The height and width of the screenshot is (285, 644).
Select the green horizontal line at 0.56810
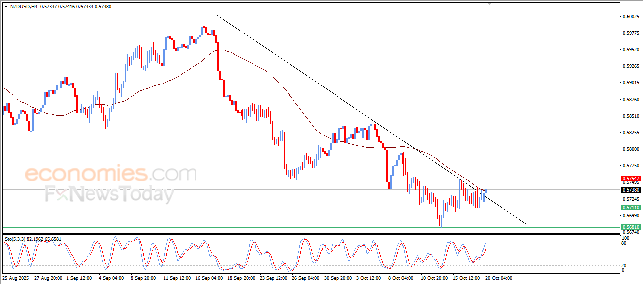tap(310, 227)
